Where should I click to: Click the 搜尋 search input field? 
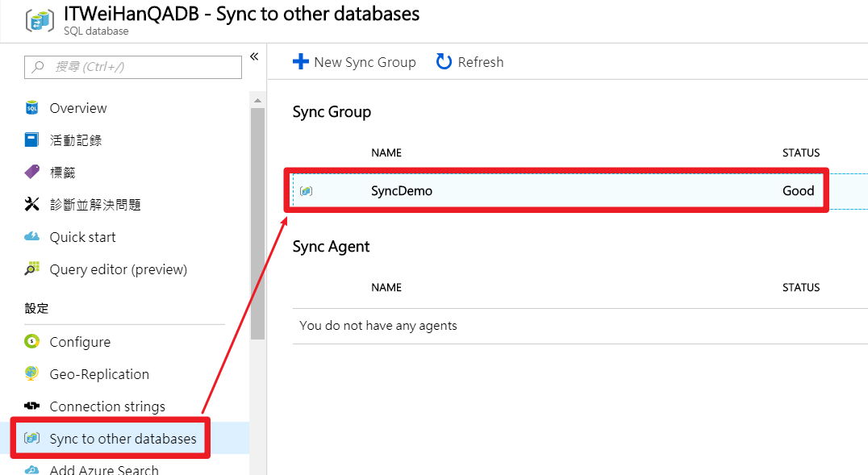[133, 67]
